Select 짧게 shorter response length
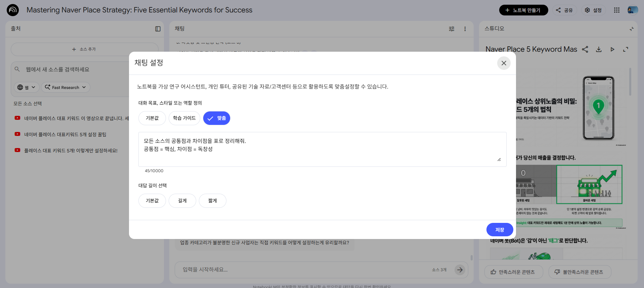The width and height of the screenshot is (644, 288). coord(213,201)
